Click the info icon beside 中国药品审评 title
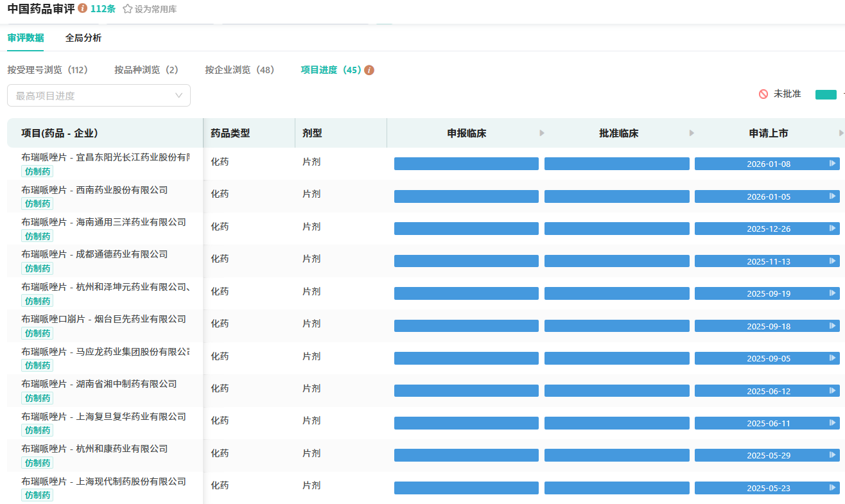This screenshot has height=504, width=845. point(82,9)
